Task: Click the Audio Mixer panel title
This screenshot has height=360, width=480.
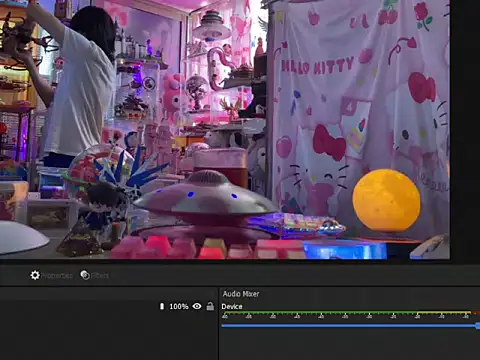Action: [x=241, y=294]
